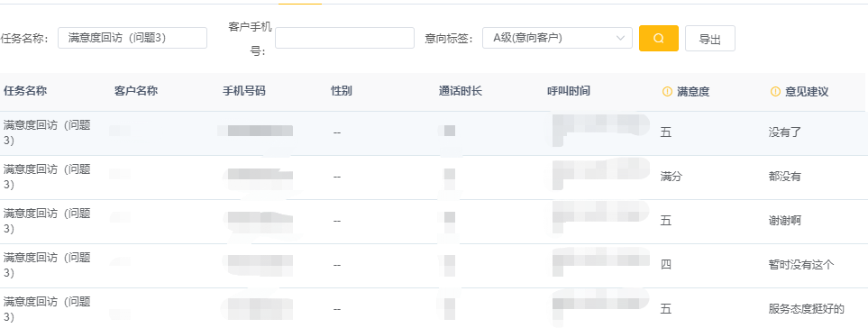The image size is (868, 328).
Task: Click the 客户手机号 input field
Action: (x=344, y=38)
